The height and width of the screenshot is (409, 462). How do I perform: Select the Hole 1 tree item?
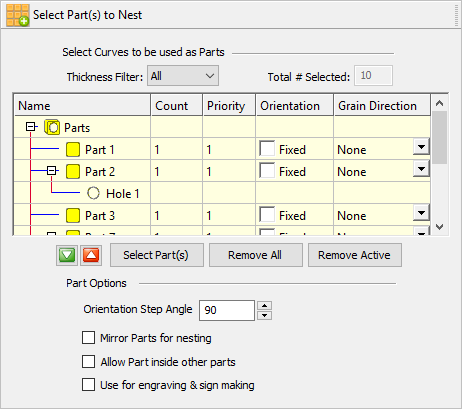pos(122,194)
